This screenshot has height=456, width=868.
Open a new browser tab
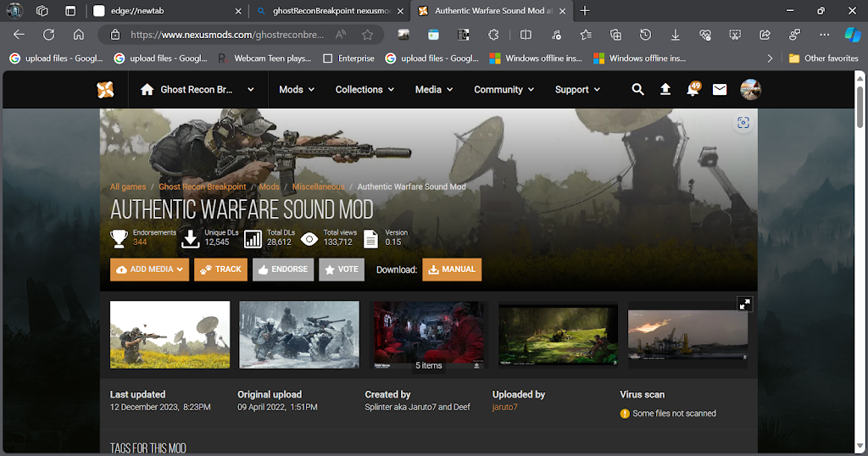tap(585, 11)
